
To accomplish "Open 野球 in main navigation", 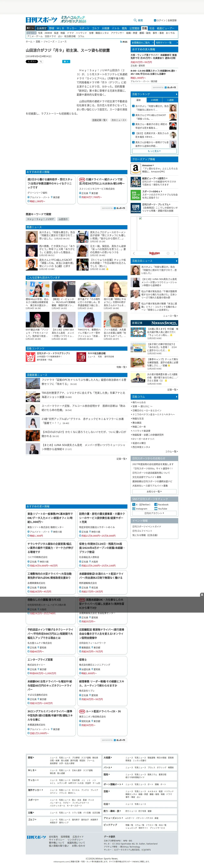I will [x=51, y=28].
